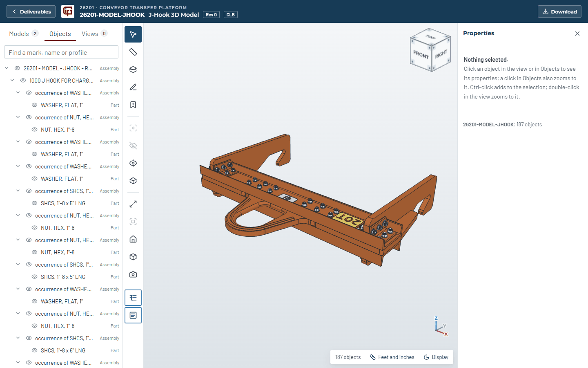Change units via Feet and inches

point(392,357)
